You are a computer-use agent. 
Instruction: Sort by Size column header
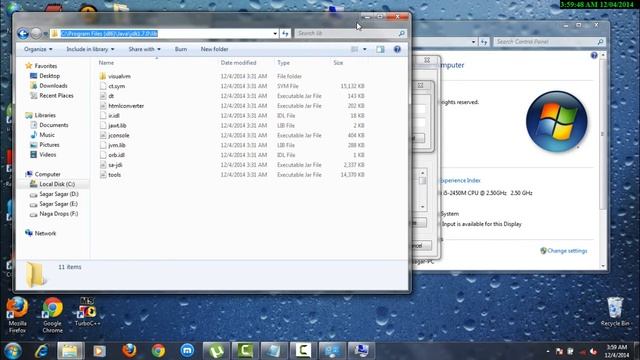click(338, 63)
